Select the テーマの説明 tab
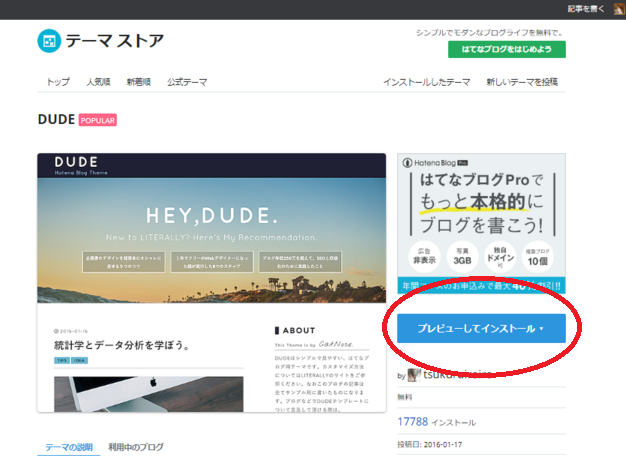Viewport: 626px width, 456px height. pyautogui.click(x=69, y=447)
